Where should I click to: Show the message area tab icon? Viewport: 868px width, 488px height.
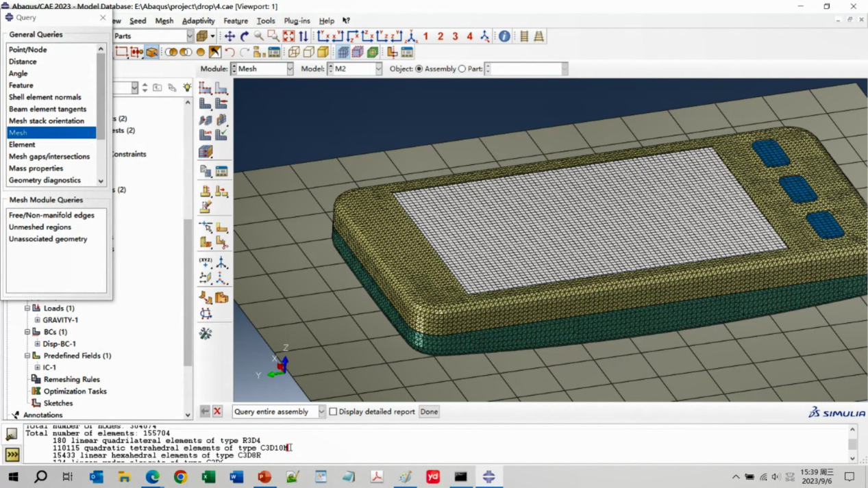pos(12,434)
